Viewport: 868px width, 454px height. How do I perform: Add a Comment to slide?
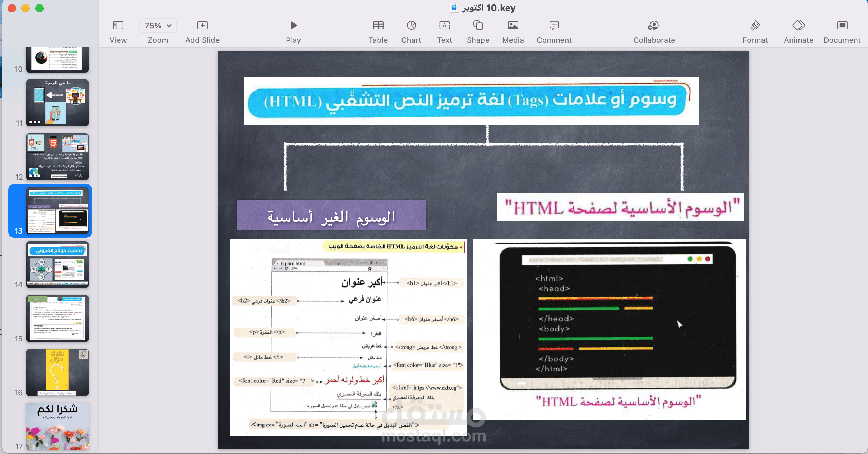[x=554, y=26]
